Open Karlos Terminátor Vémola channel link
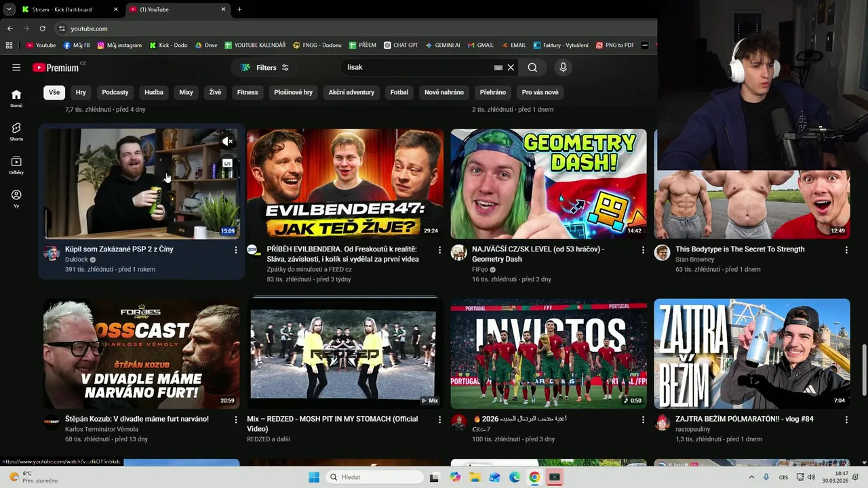868x488 pixels. pos(102,430)
